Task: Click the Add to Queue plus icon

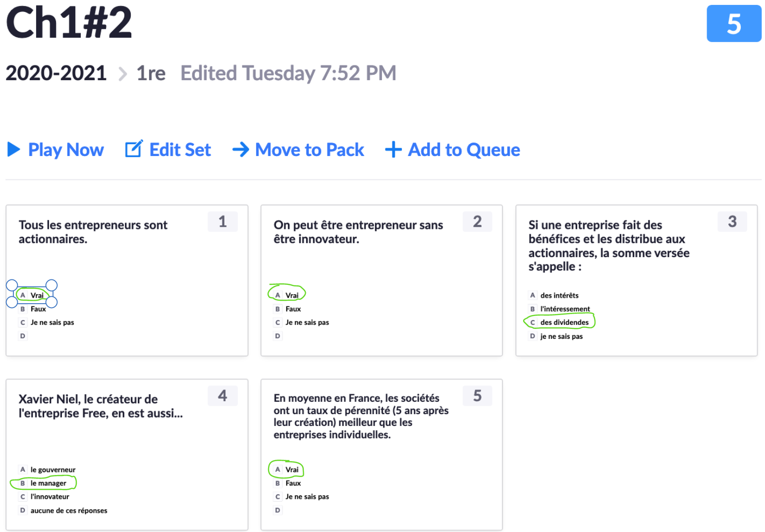Action: pos(393,150)
